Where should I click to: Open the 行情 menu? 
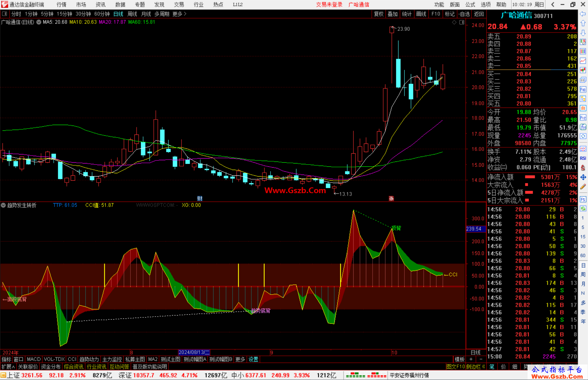61,5
